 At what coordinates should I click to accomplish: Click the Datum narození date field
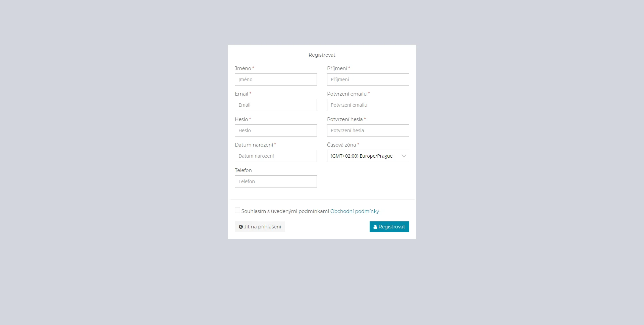276,156
